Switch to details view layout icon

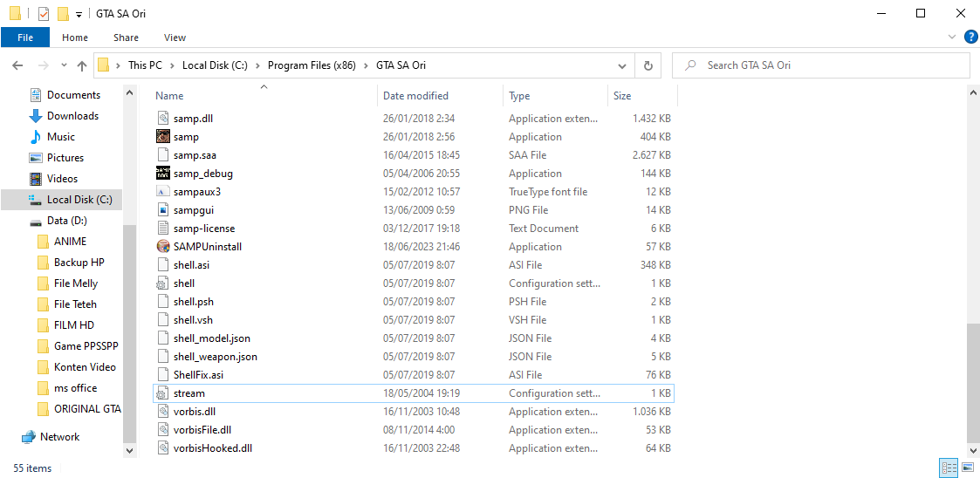tap(949, 468)
